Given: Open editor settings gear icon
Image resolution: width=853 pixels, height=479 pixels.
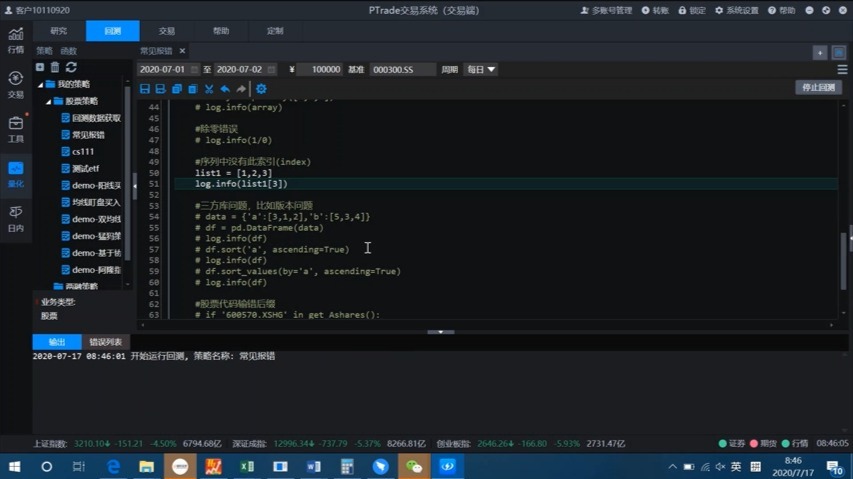Looking at the screenshot, I should click(261, 89).
